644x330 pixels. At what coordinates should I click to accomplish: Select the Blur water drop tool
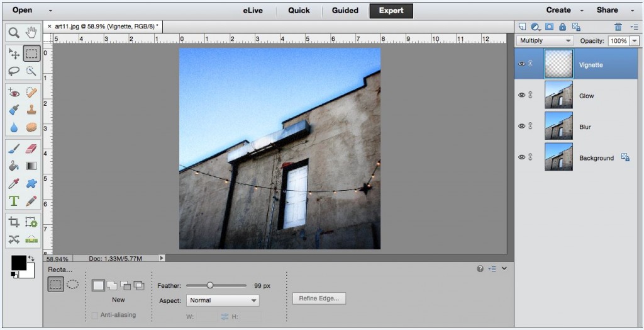(14, 128)
